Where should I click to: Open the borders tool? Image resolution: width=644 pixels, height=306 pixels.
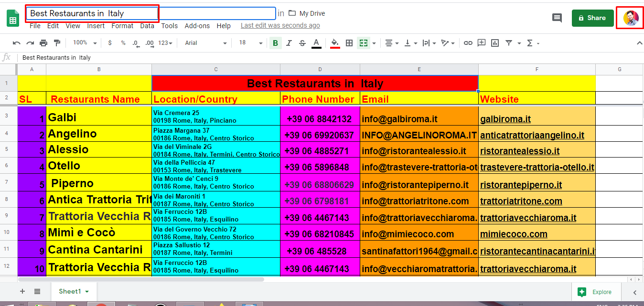[349, 43]
